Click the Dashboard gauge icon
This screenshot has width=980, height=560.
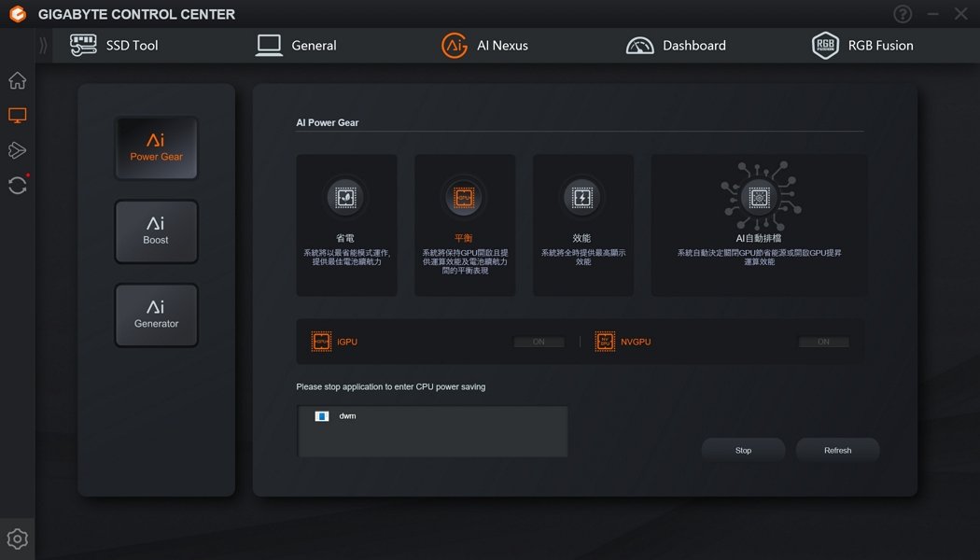point(640,46)
